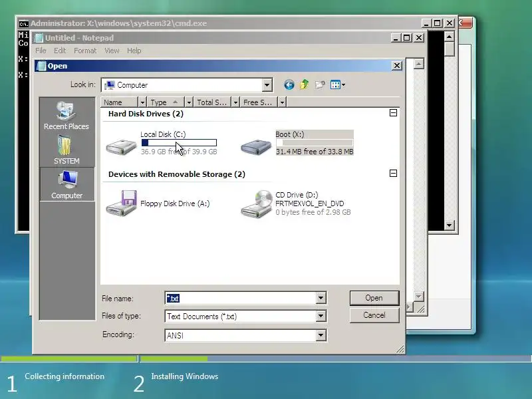
Task: Open Notepad File menu
Action: click(41, 51)
